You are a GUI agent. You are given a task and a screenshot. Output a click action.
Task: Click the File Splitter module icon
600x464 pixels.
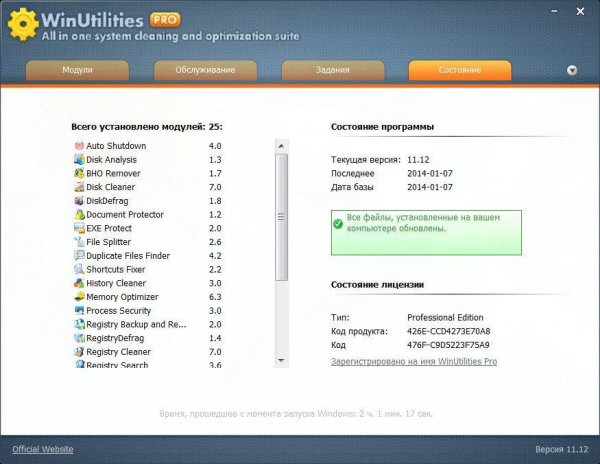click(79, 242)
